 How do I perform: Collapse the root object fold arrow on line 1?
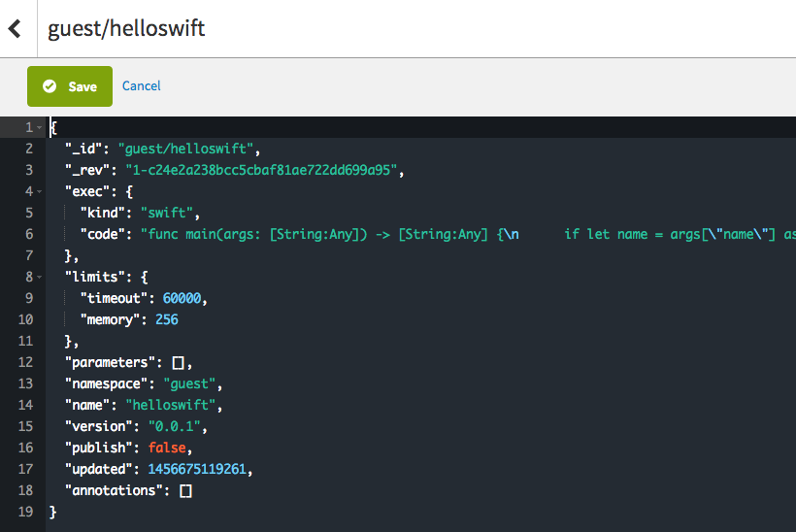point(40,127)
